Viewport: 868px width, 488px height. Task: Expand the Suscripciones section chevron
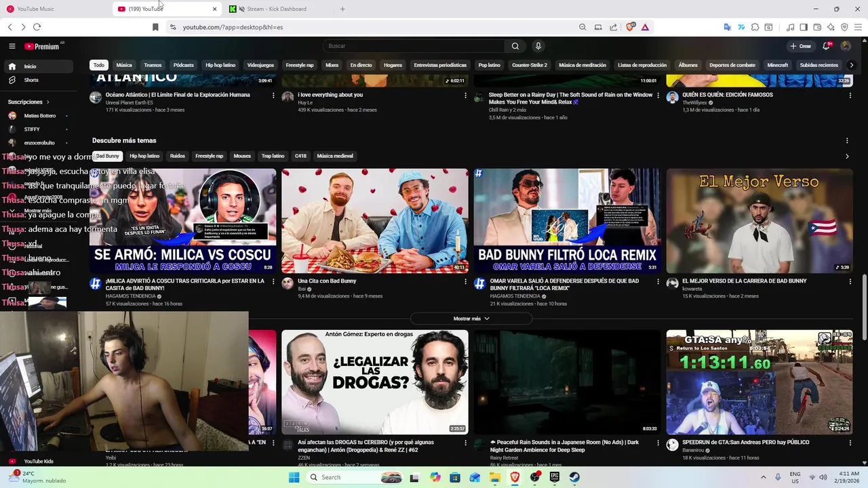point(47,102)
